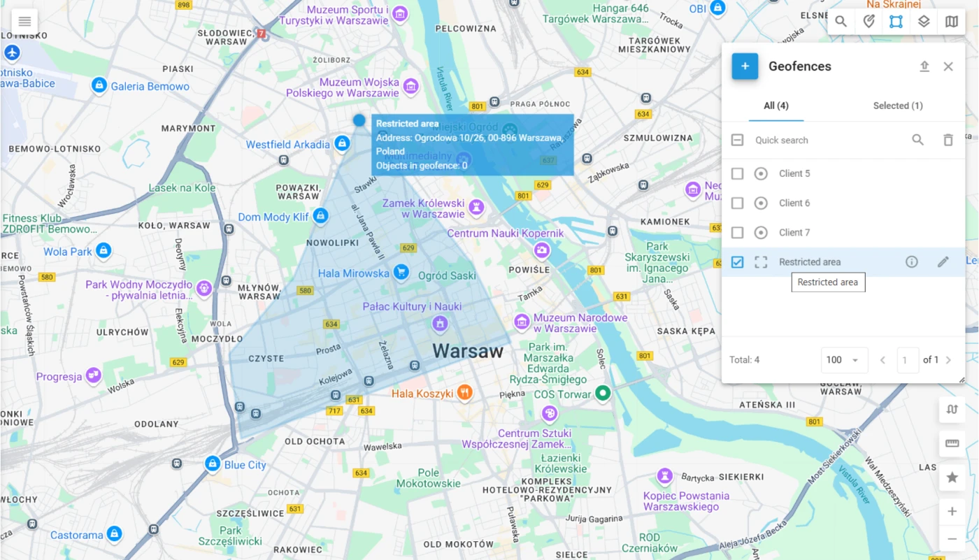This screenshot has height=560, width=979.
Task: Click the routes tool on map sidebar
Action: tap(952, 410)
